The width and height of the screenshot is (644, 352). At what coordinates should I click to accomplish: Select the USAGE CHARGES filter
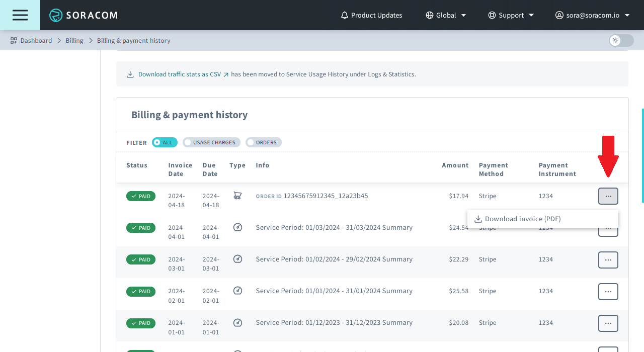pos(211,142)
